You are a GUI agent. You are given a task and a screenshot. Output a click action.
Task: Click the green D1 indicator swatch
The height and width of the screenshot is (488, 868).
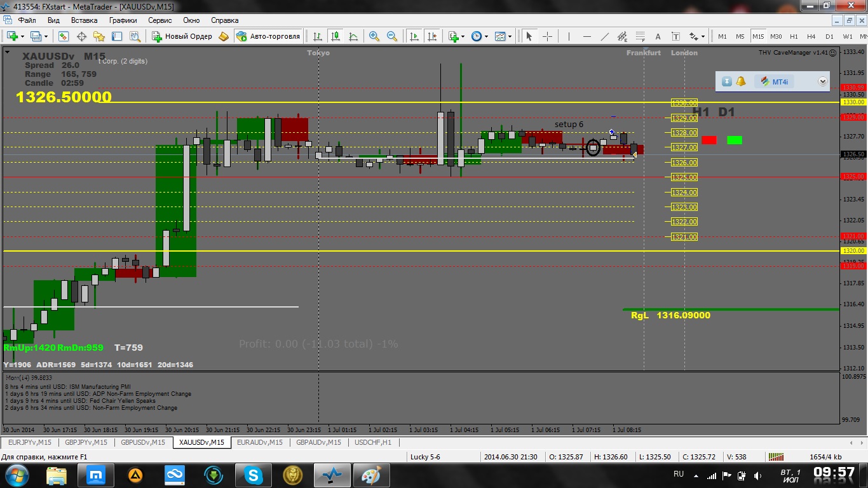[735, 140]
